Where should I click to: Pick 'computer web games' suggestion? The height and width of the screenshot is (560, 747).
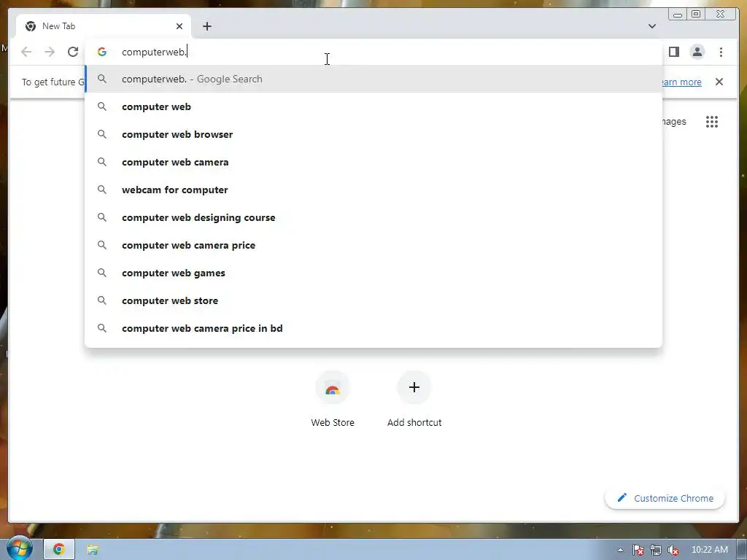click(373, 273)
